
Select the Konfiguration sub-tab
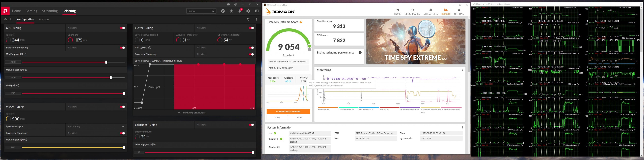click(x=25, y=19)
